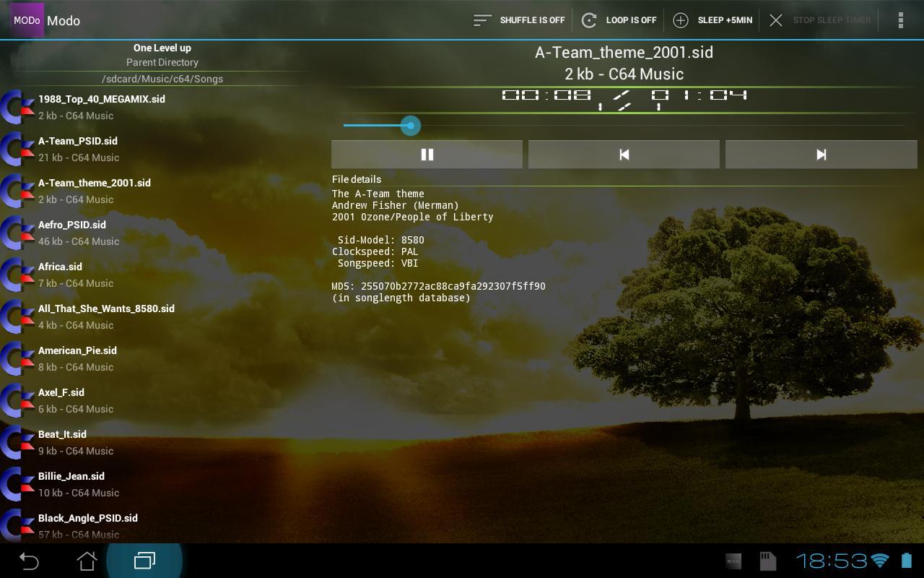Go One Level up to parent directory
The height and width of the screenshot is (578, 924).
[162, 55]
